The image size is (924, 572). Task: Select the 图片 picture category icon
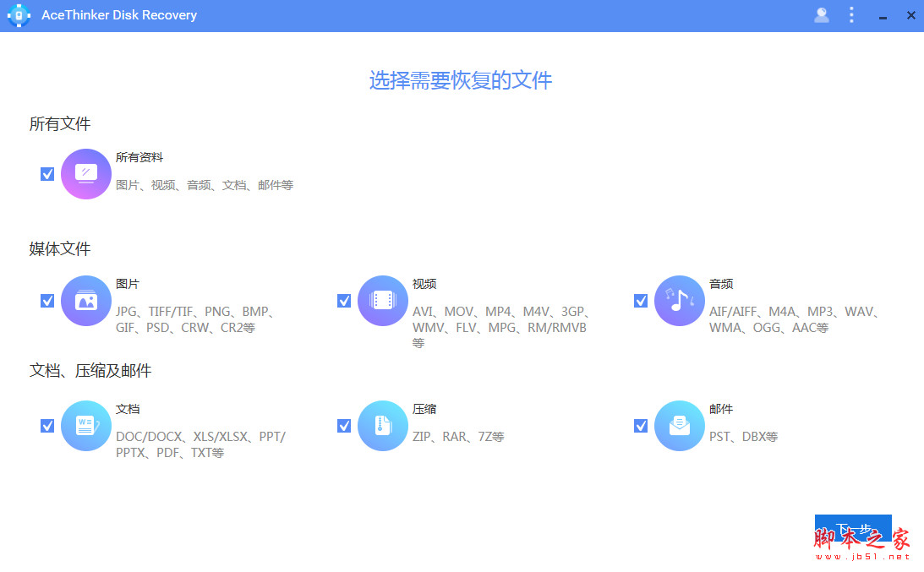[85, 301]
